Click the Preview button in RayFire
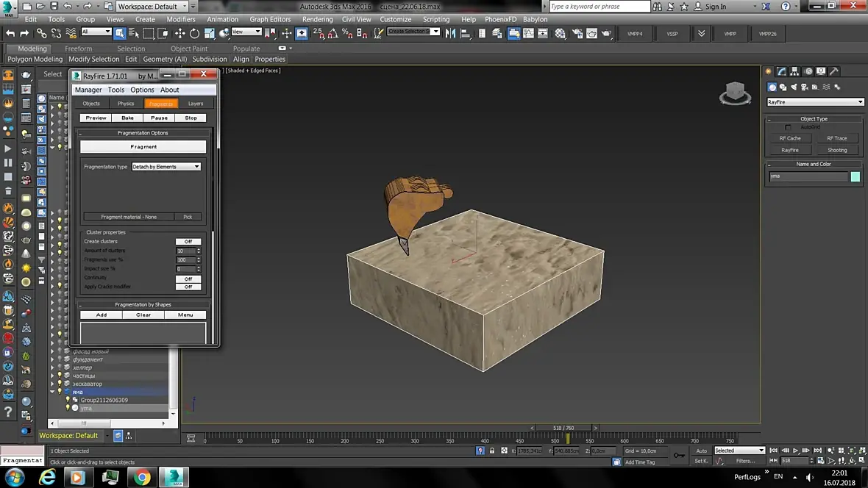 point(96,118)
